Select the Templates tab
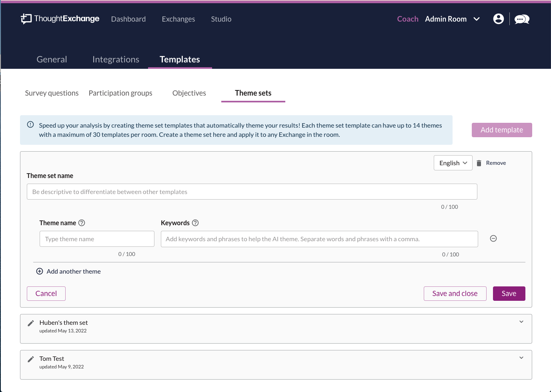 click(x=180, y=59)
